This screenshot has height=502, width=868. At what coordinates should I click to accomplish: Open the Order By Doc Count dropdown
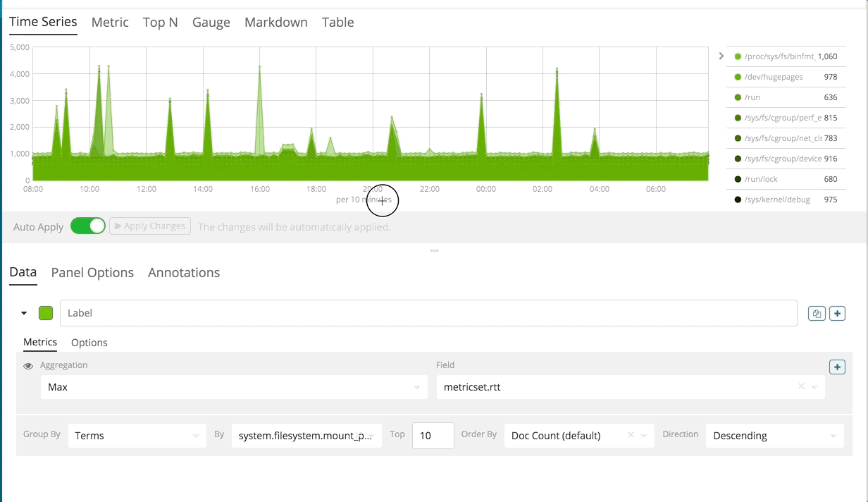pyautogui.click(x=579, y=436)
